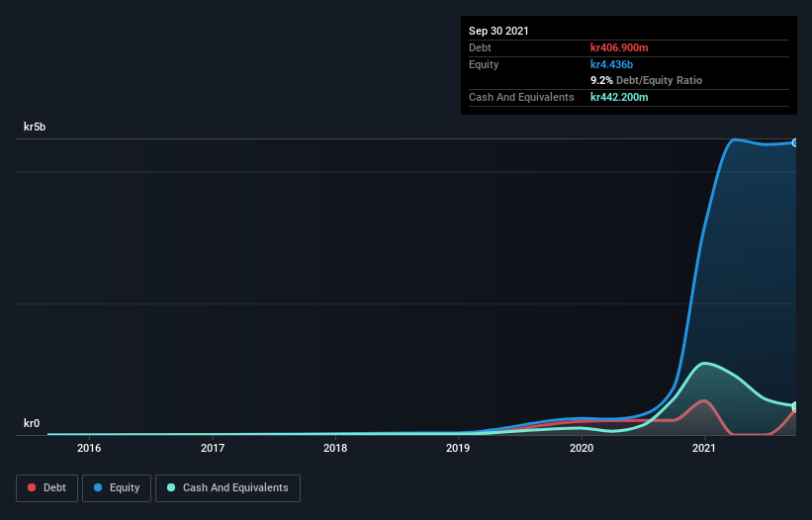Click the kr0 y-axis label
Image resolution: width=812 pixels, height=520 pixels.
[32, 423]
